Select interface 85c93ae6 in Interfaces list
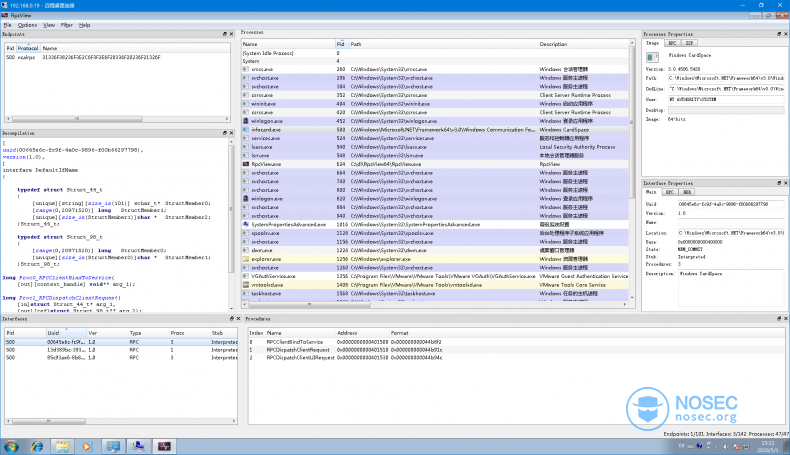 [121, 357]
